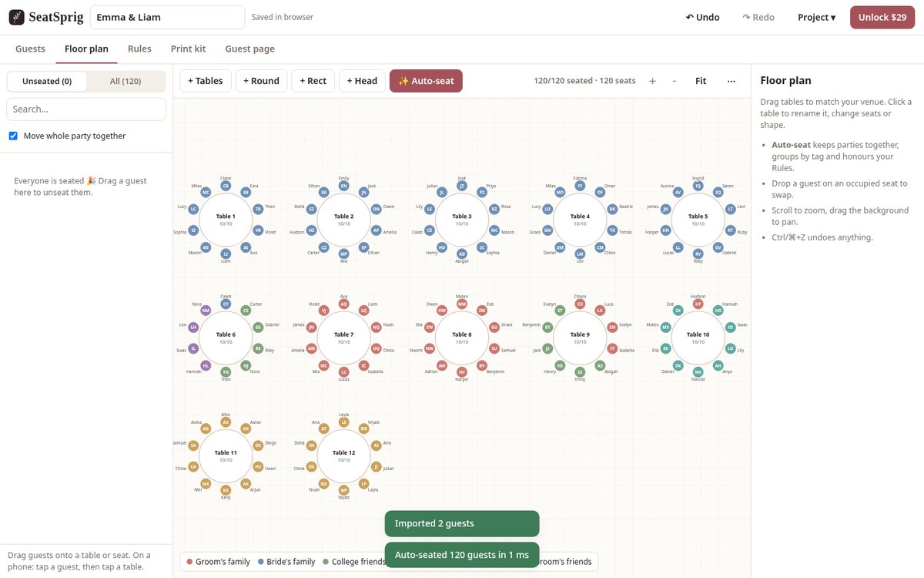This screenshot has height=578, width=924.
Task: Add multiple tables with + Tables
Action: (206, 81)
